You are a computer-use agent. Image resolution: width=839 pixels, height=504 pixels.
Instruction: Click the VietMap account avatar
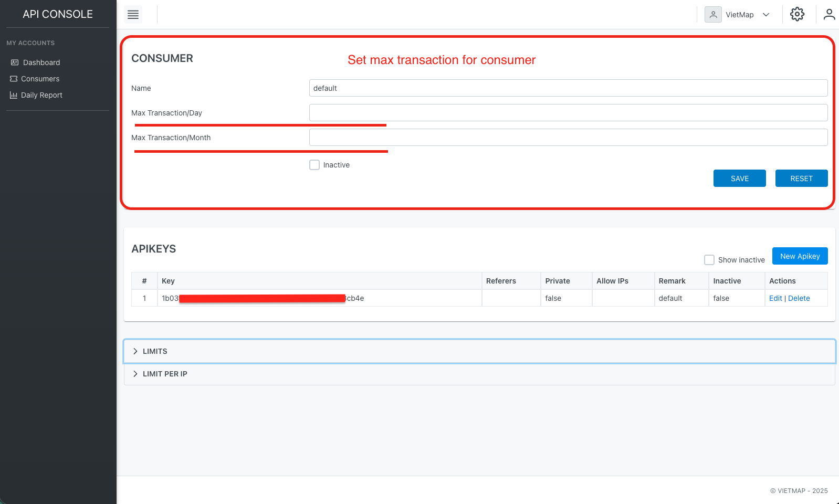point(713,15)
